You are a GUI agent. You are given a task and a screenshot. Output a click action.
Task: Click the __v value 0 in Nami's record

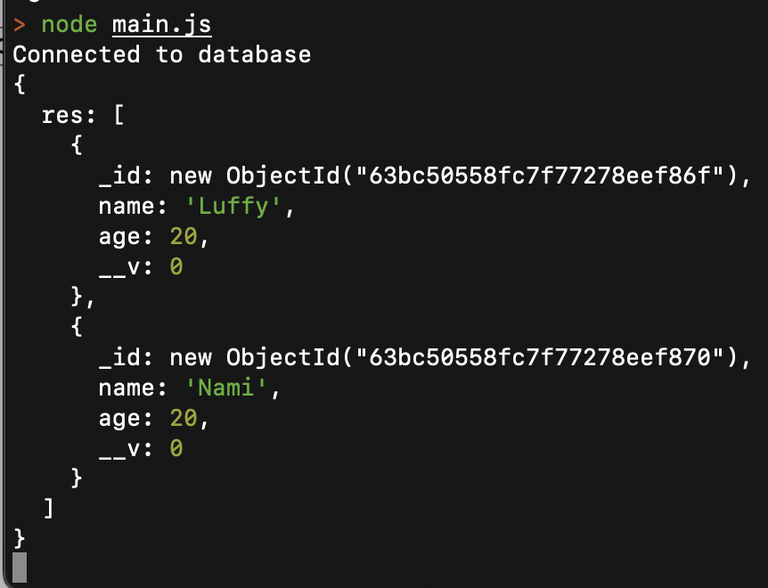[x=176, y=449]
